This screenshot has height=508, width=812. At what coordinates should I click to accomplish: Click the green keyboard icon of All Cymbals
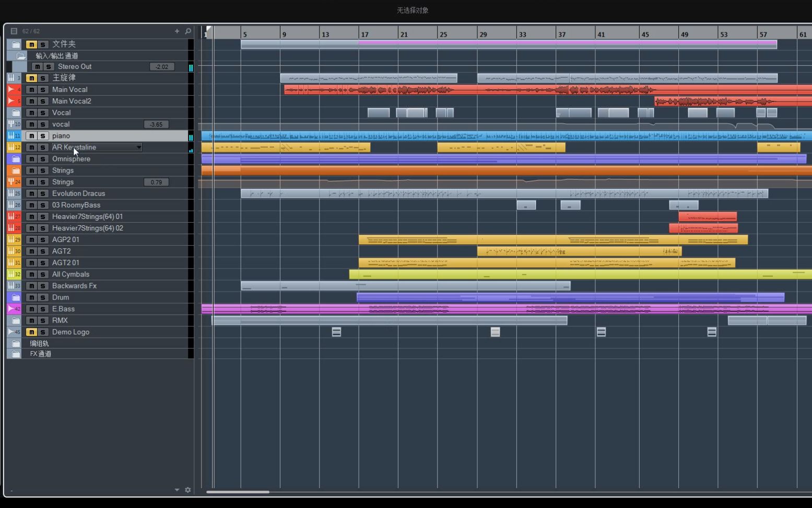coord(11,274)
